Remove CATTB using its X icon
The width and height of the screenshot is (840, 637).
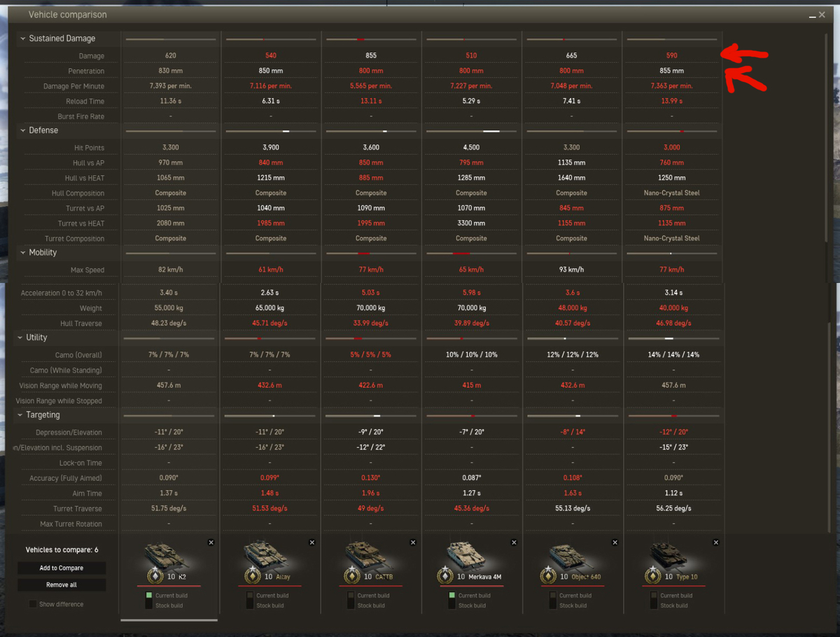tap(413, 542)
